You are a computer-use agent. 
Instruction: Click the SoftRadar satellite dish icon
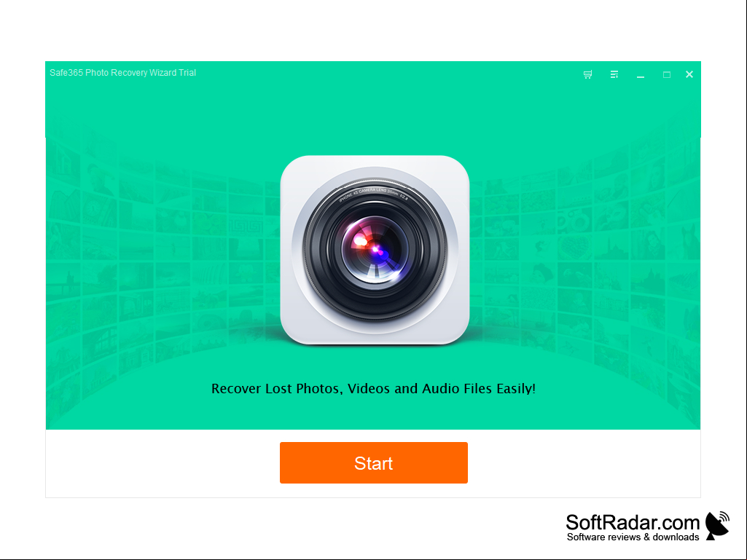tap(717, 525)
